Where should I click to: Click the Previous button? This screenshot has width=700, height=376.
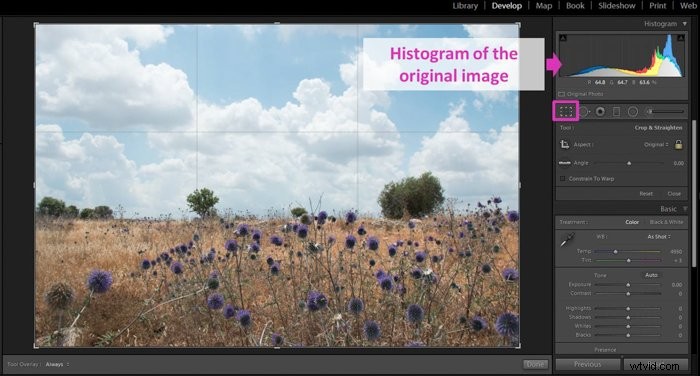click(x=588, y=364)
